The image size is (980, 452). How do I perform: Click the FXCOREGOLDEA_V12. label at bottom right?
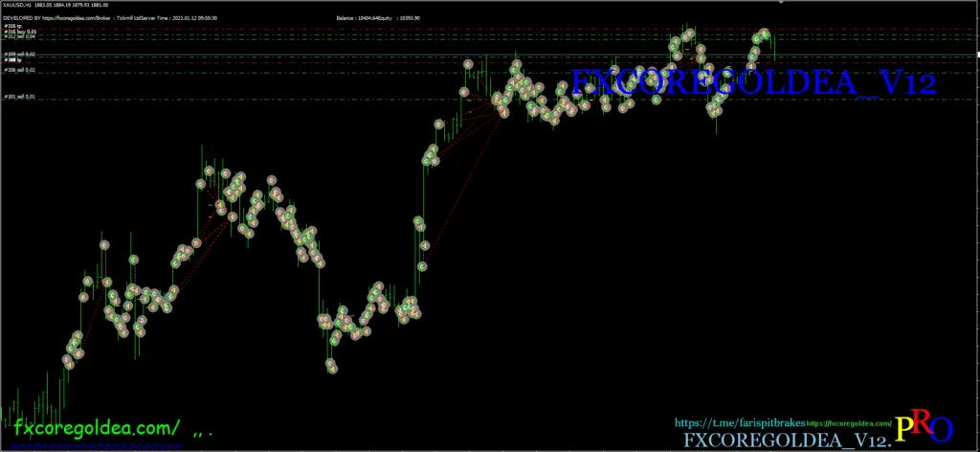787,440
